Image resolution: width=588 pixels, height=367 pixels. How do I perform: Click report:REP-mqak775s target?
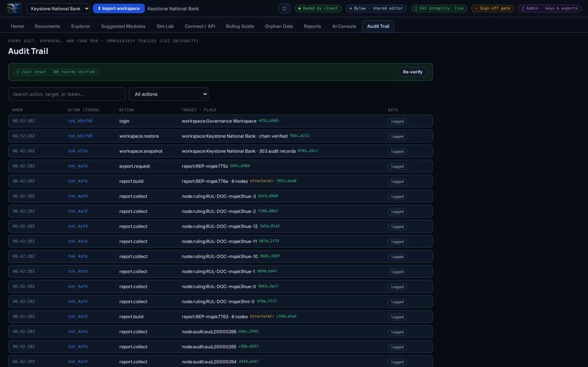coord(205,166)
